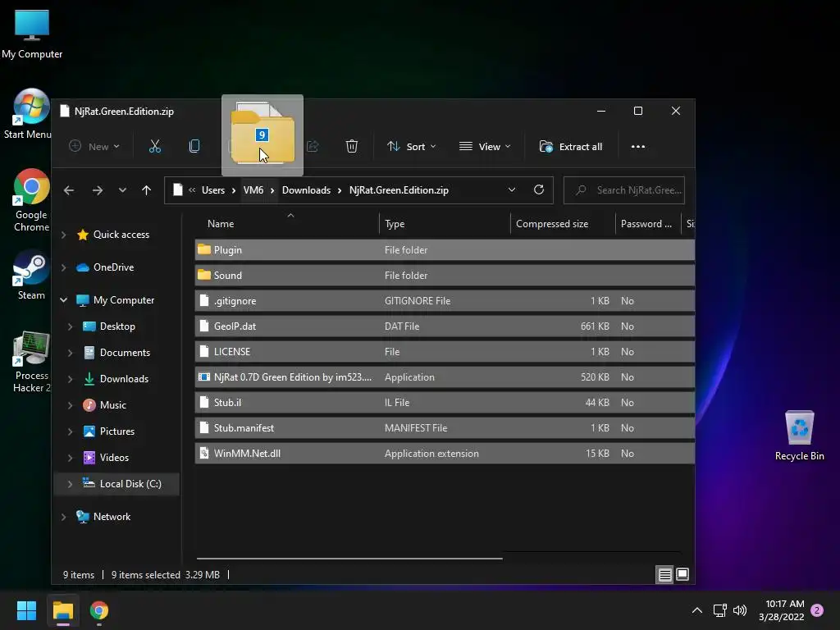Select the Plugin folder row
Image resolution: width=840 pixels, height=630 pixels.
point(445,249)
